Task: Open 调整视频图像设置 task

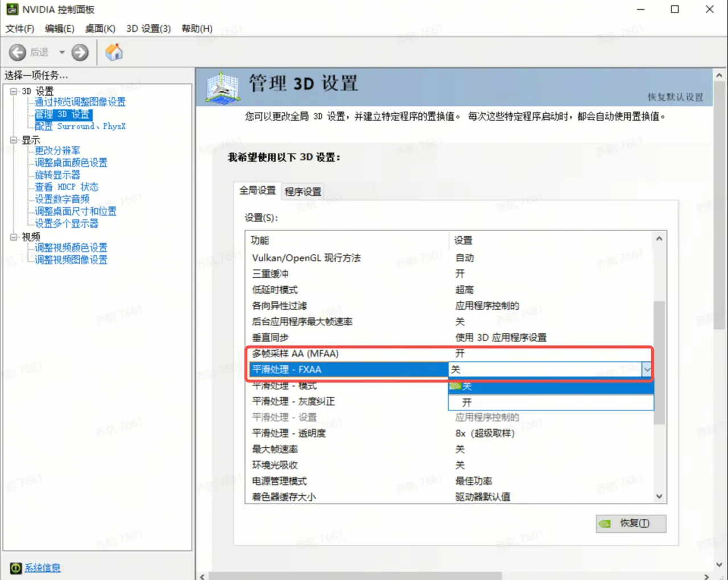Action: tap(71, 260)
